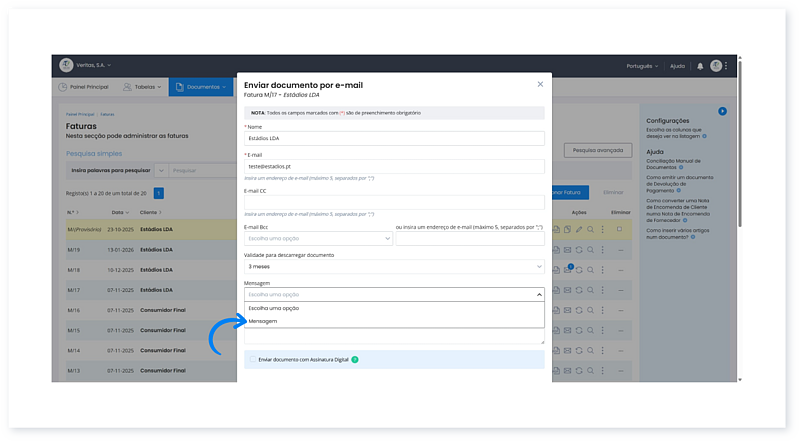The height and width of the screenshot is (442, 800).
Task: Enable Enviar documento com Assinatura Digital checkbox
Action: click(x=251, y=358)
